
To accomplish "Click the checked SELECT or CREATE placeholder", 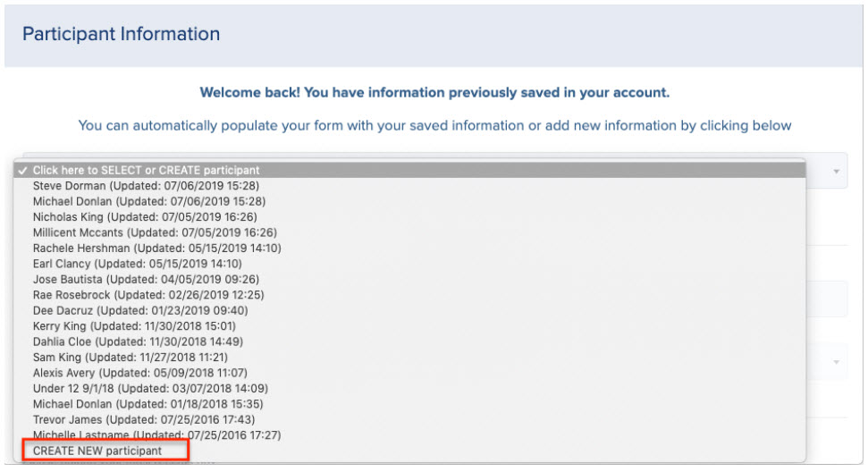I will click(x=409, y=171).
